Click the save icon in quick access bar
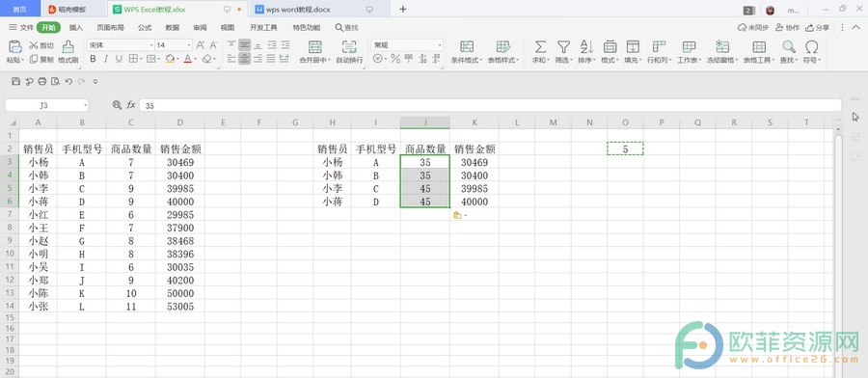 [15, 81]
